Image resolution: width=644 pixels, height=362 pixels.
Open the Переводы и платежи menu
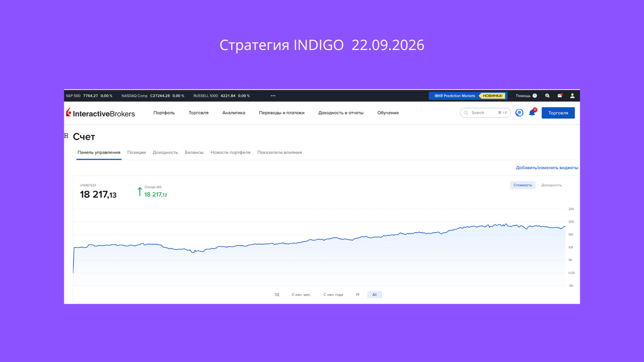(282, 113)
